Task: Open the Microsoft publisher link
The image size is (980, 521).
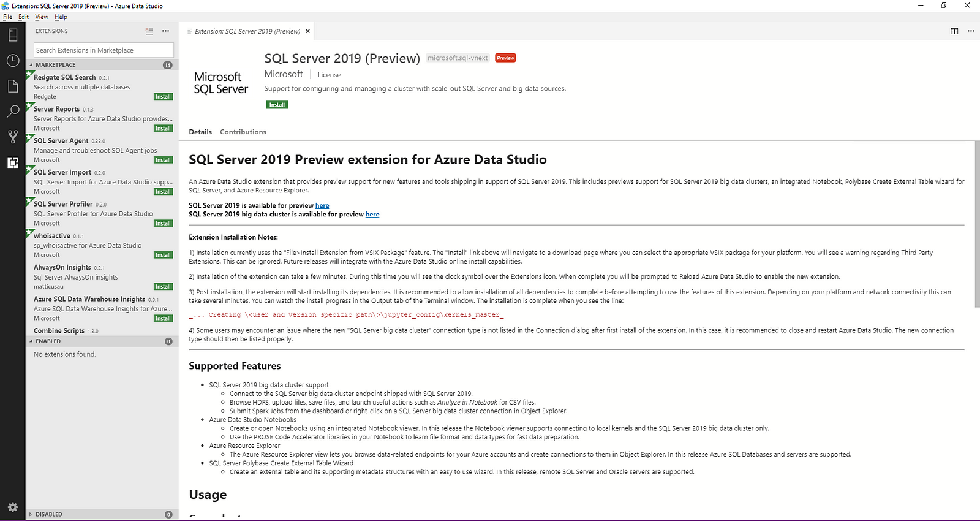Action: pos(284,74)
